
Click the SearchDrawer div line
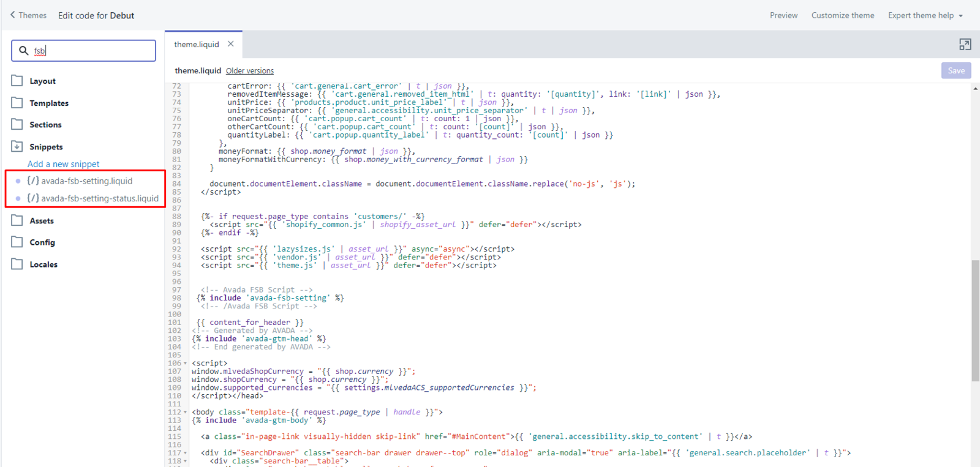526,454
